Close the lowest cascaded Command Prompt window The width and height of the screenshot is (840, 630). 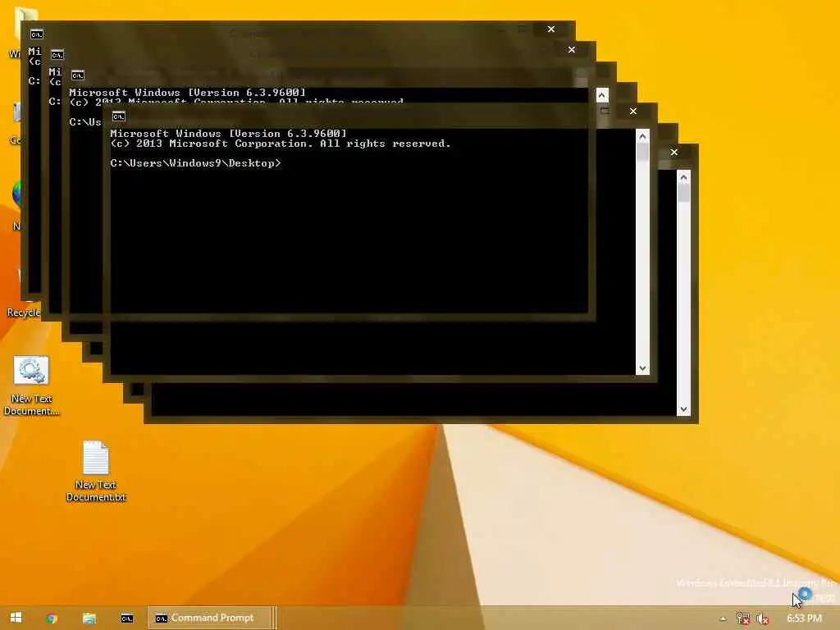(x=674, y=152)
